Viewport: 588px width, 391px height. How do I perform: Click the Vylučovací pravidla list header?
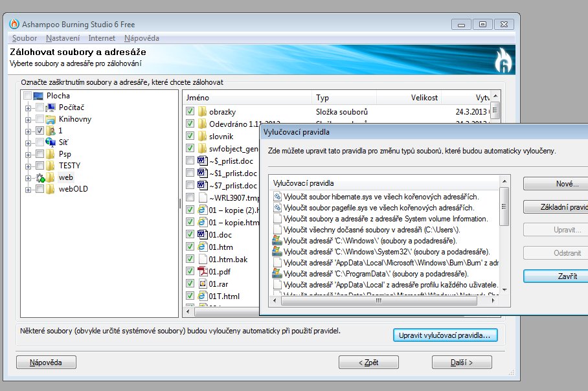(385, 183)
